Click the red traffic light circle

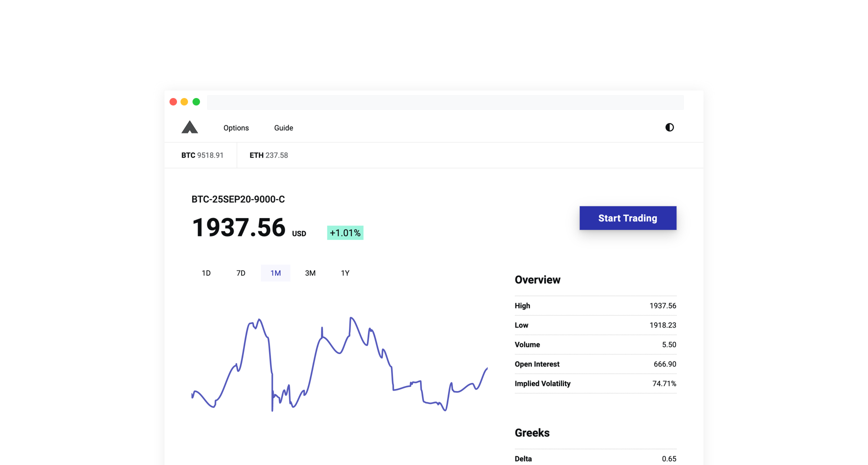point(173,101)
